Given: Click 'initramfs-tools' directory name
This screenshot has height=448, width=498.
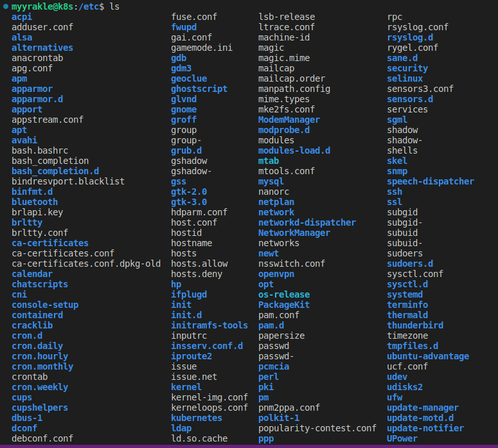Looking at the screenshot, I should (x=209, y=325).
